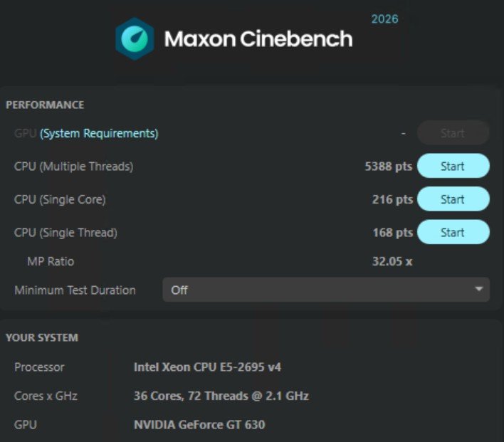Open the Minimum Test Duration dropdown
The height and width of the screenshot is (442, 504).
point(326,290)
